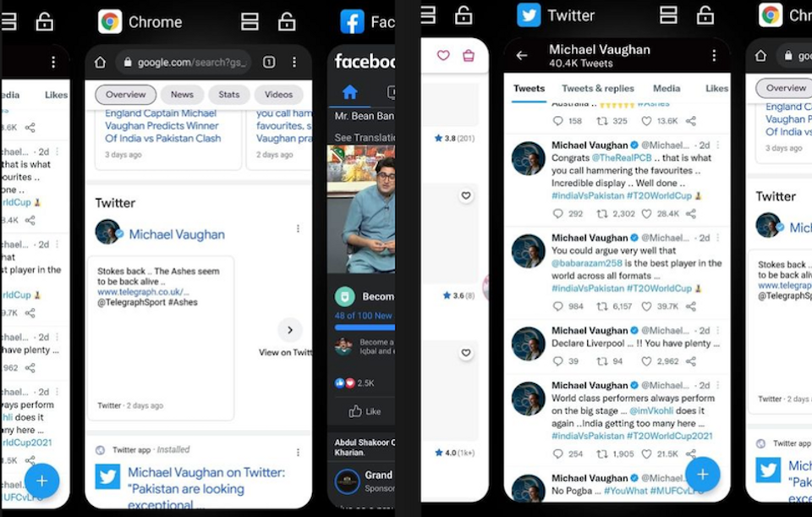Tap Twitter logo beside 'Michael Vaughan on Twitter' result

pyautogui.click(x=107, y=476)
